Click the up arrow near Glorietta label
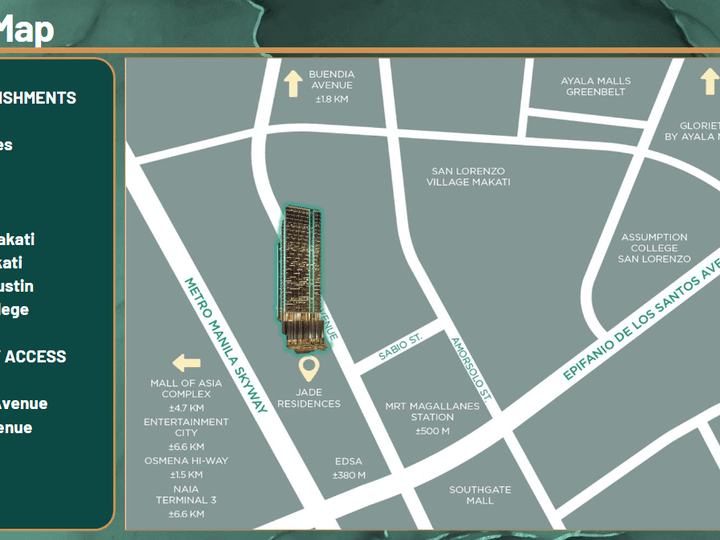 click(x=709, y=81)
